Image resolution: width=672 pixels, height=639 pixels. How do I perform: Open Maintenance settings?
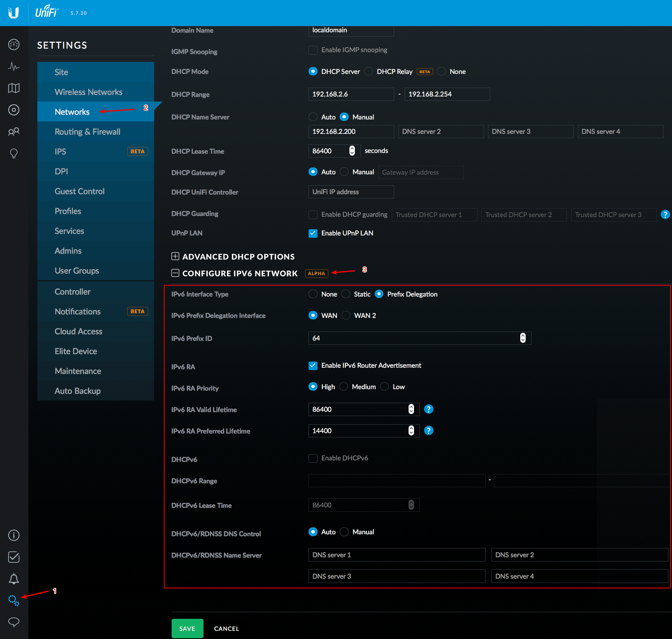point(96,371)
